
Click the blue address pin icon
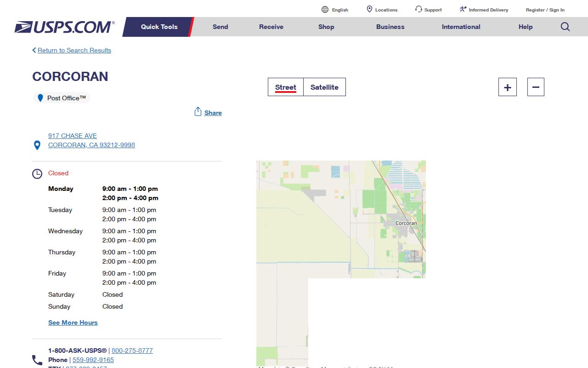coord(37,145)
